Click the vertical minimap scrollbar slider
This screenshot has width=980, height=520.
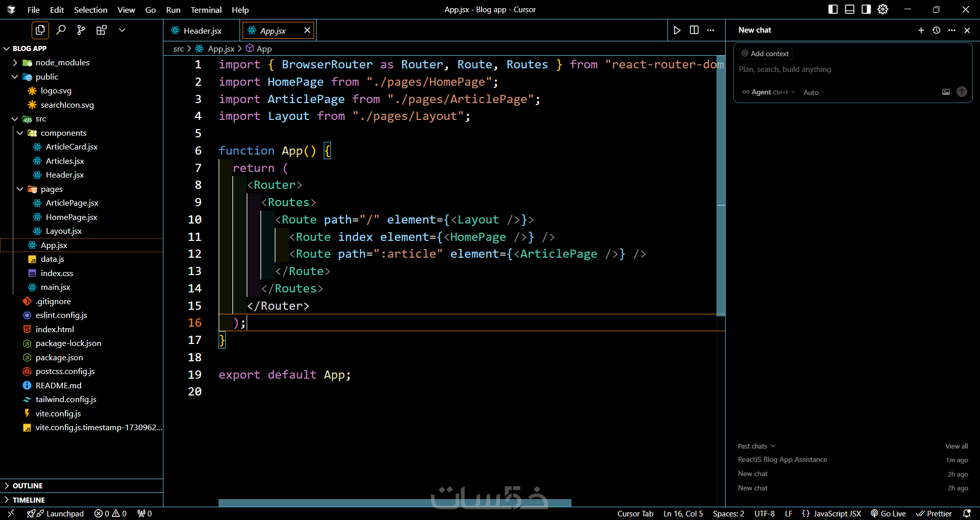pos(721,186)
